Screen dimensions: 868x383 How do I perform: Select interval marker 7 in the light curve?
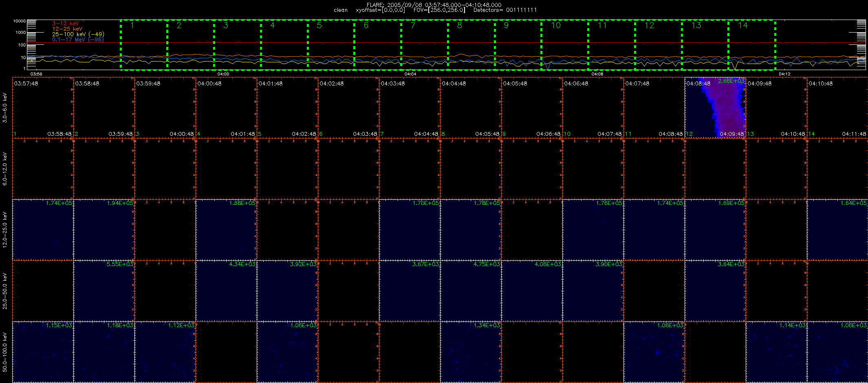tap(413, 25)
